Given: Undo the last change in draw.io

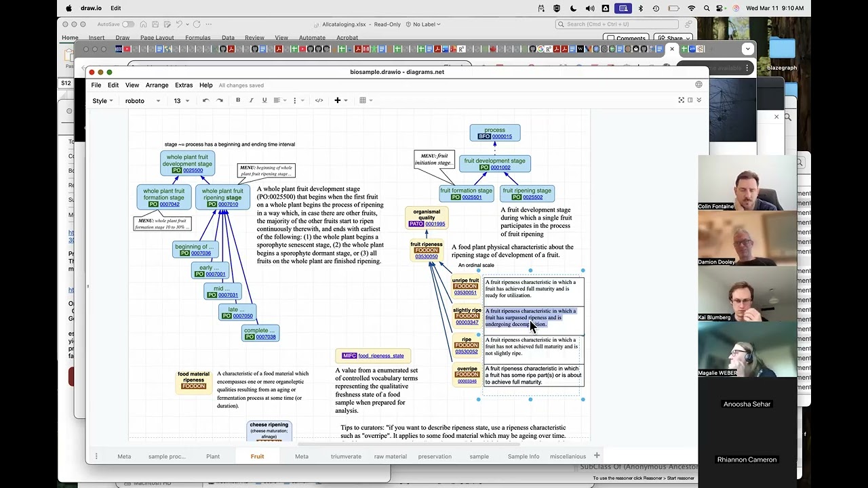Looking at the screenshot, I should (205, 100).
